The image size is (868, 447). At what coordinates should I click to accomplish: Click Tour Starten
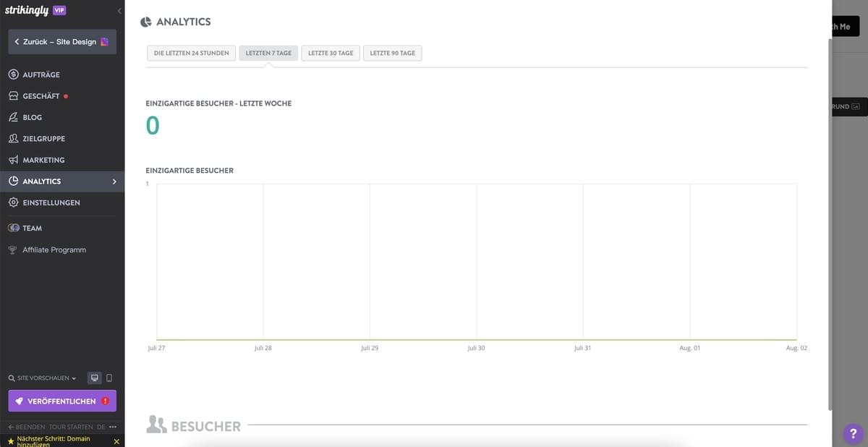pyautogui.click(x=70, y=427)
